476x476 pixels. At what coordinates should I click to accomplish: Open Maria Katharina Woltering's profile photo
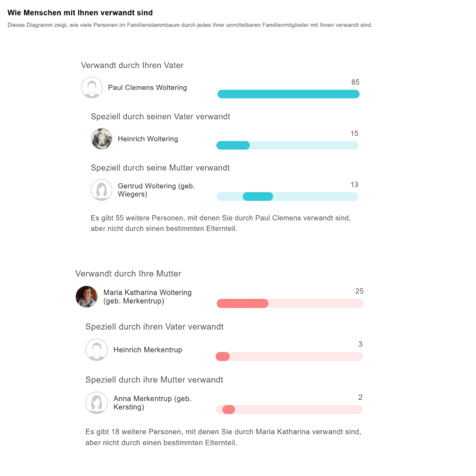point(86,297)
